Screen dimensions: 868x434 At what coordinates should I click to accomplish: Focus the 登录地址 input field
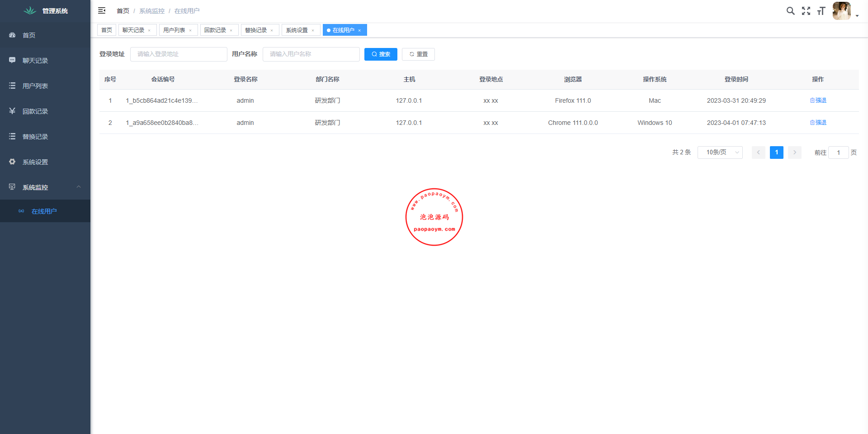(x=179, y=54)
